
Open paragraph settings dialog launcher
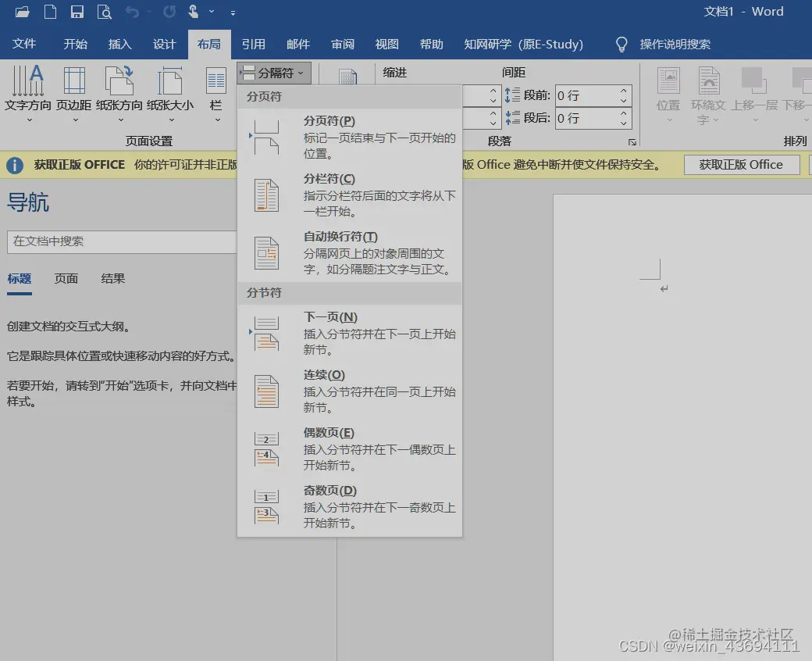(x=632, y=142)
